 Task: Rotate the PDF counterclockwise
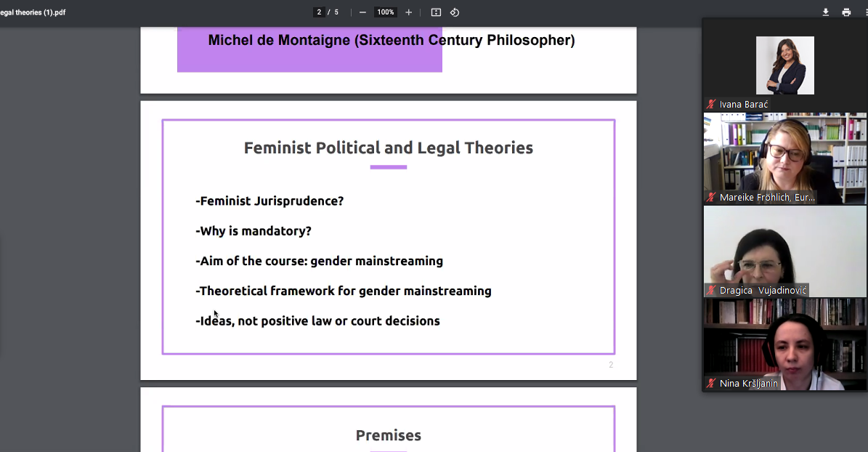(x=455, y=12)
